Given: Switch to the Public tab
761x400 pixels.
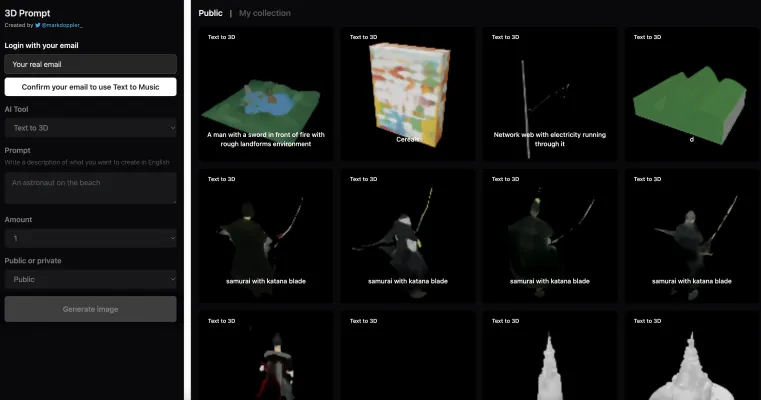Looking at the screenshot, I should pyautogui.click(x=210, y=13).
